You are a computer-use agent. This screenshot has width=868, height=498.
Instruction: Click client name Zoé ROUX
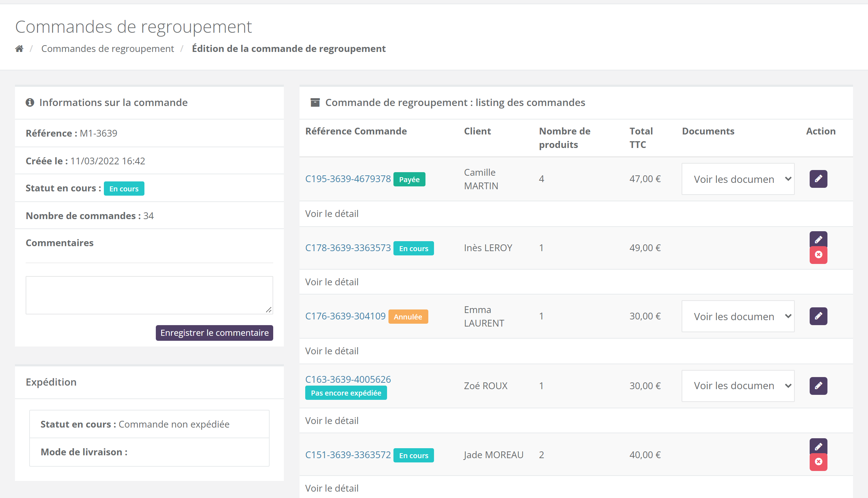click(x=486, y=386)
